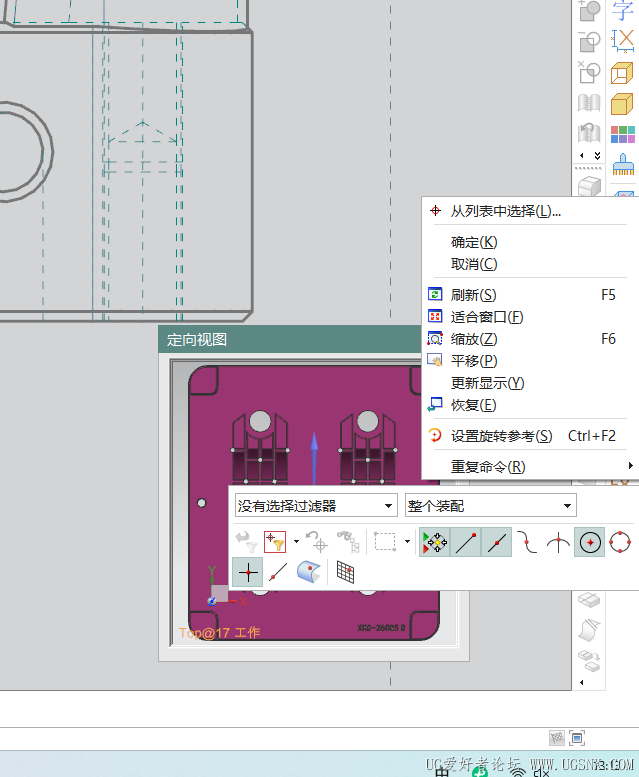Viewport: 639px width, 777px height.
Task: Click the deselect-all crosshair undo icon
Action: (317, 542)
